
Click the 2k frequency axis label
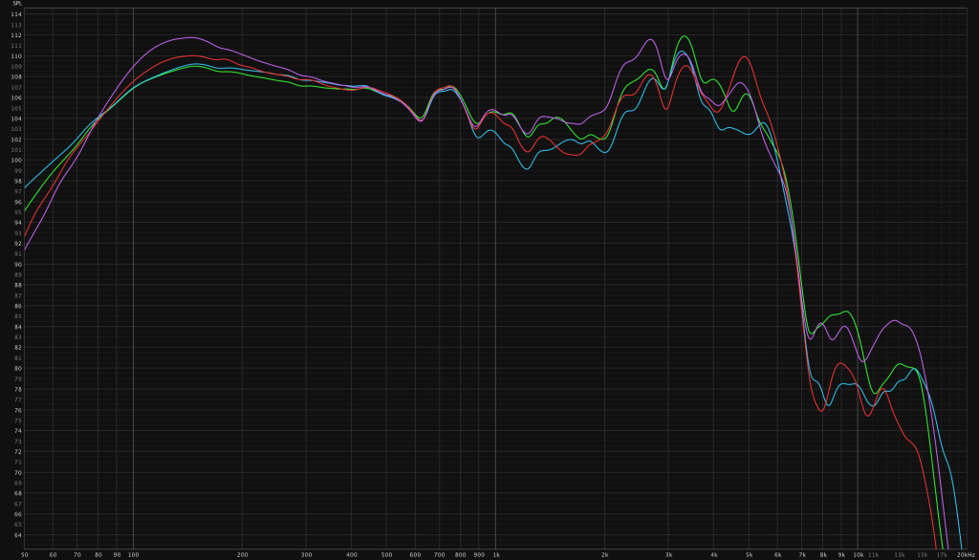click(x=604, y=554)
